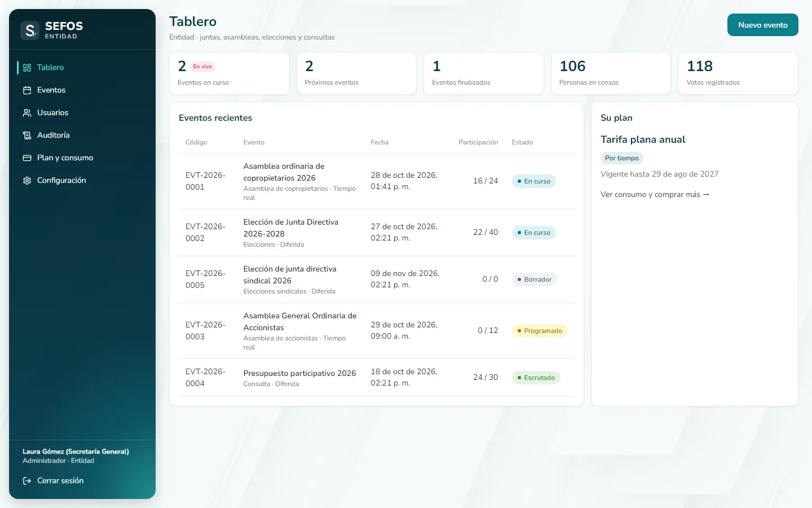This screenshot has width=812, height=508.
Task: Click the code EVT-2026-0005
Action: coord(205,279)
